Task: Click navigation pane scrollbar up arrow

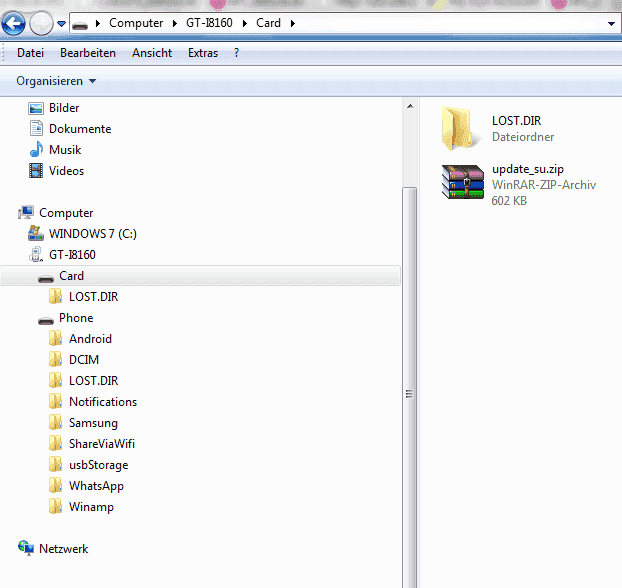Action: (x=410, y=106)
